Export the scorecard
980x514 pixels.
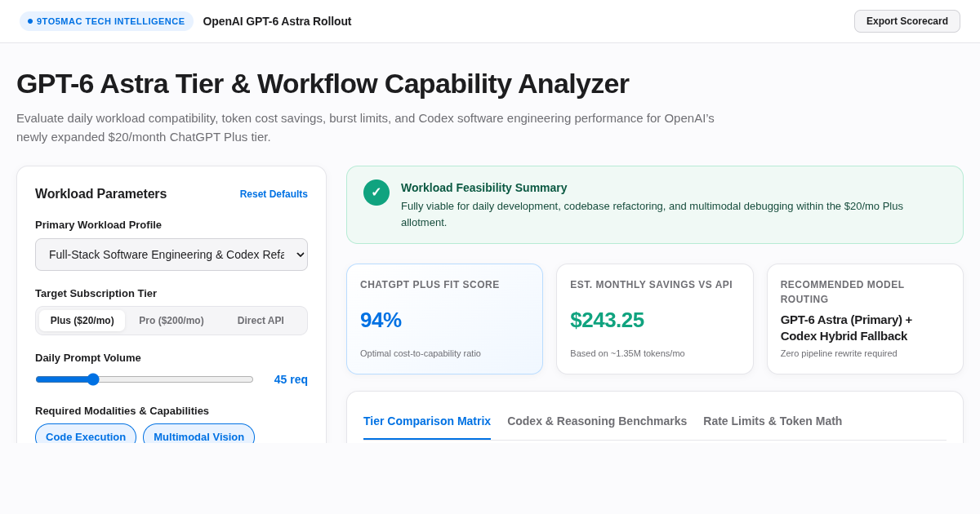point(907,21)
